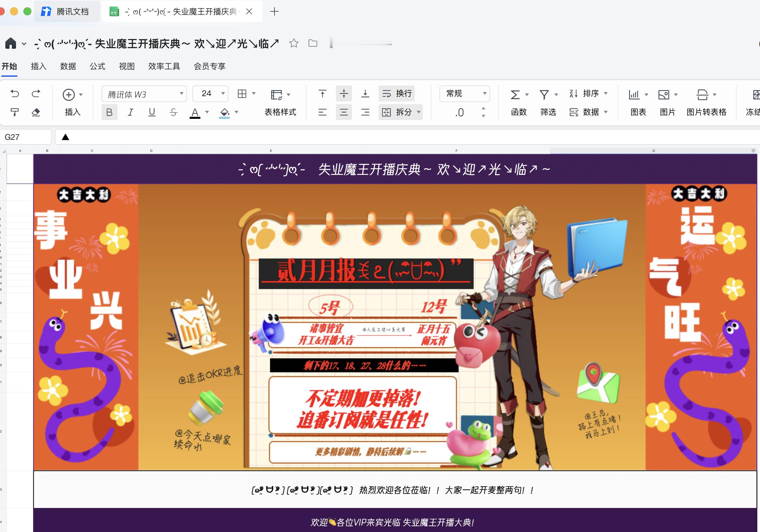Insert a picture with 图片 icon
This screenshot has height=532, width=760.
point(663,95)
